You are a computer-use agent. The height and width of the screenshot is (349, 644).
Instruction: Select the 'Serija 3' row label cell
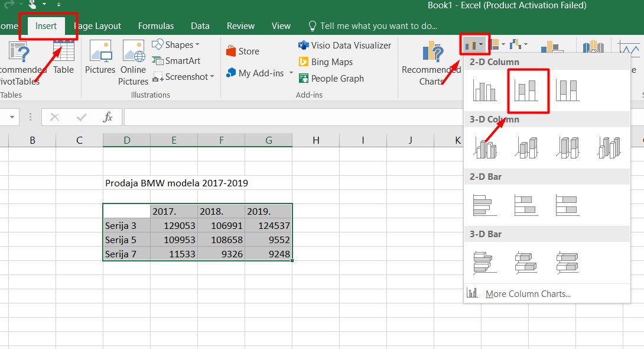pyautogui.click(x=126, y=226)
